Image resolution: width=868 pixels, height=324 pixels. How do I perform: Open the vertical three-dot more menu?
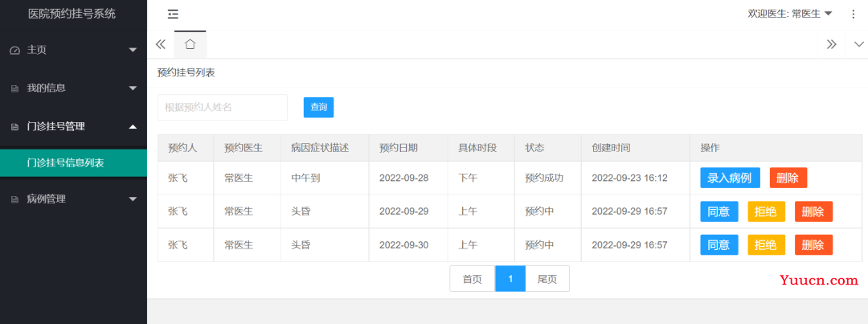[x=854, y=14]
